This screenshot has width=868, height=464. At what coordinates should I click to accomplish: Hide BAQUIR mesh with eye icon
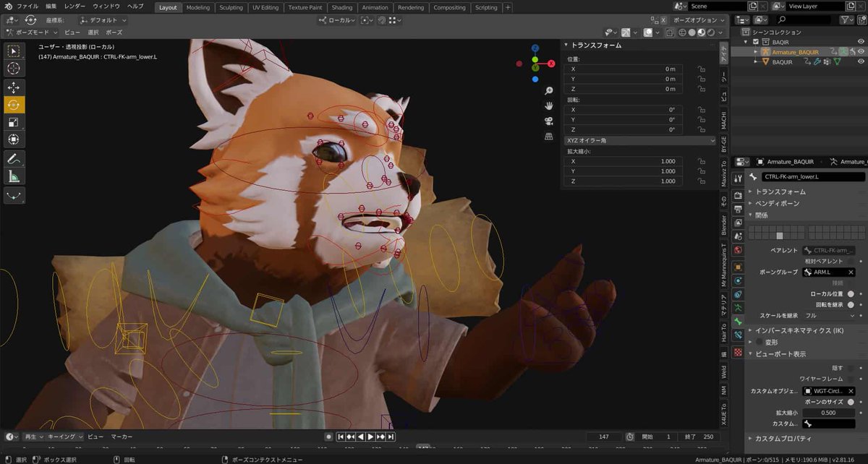point(861,62)
